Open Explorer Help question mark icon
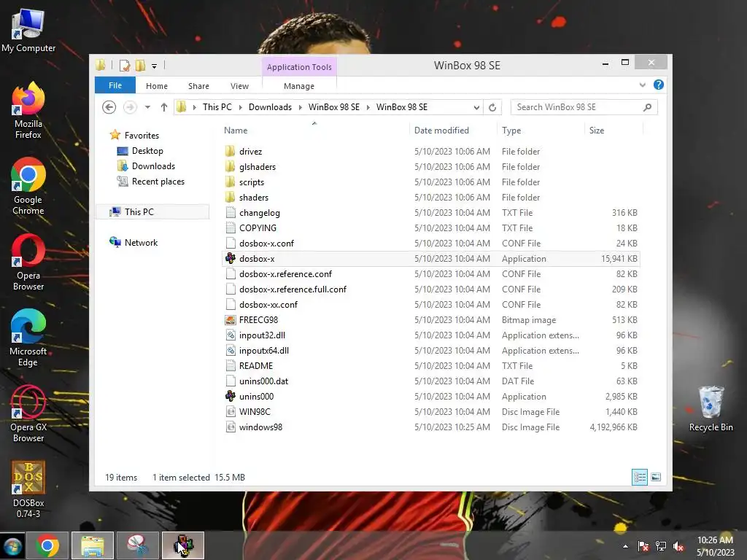 (659, 85)
